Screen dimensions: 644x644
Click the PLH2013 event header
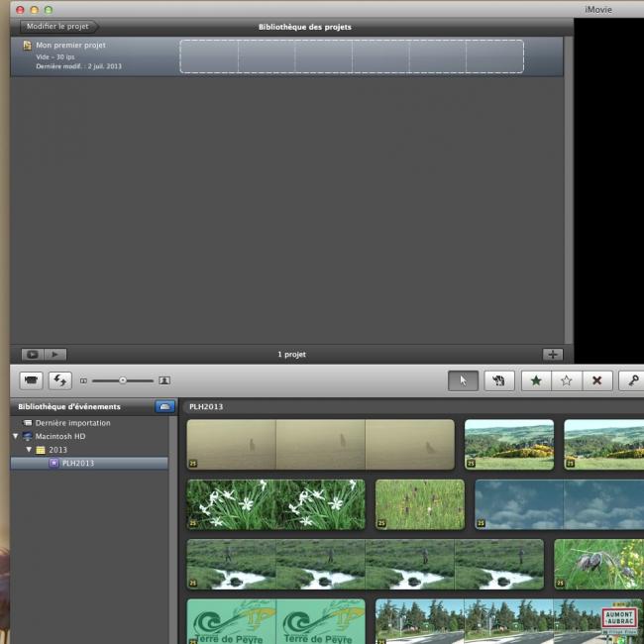206,406
